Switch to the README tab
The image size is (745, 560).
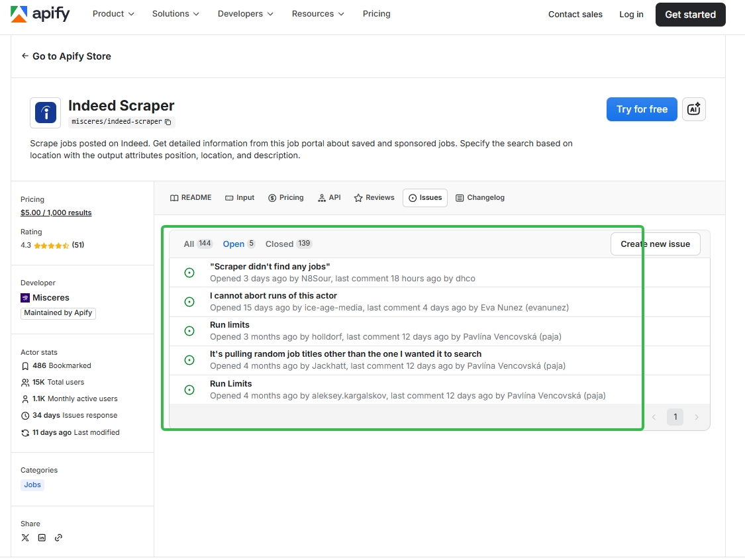tap(190, 197)
